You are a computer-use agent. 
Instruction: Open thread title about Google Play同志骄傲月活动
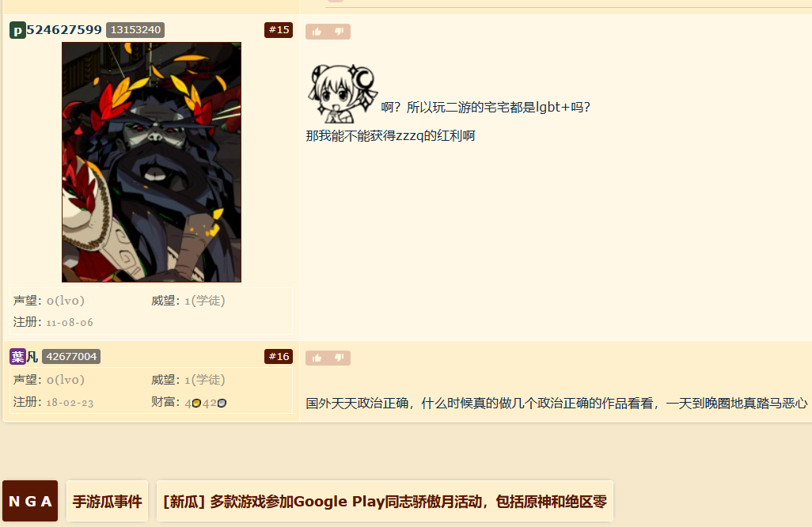pyautogui.click(x=385, y=501)
